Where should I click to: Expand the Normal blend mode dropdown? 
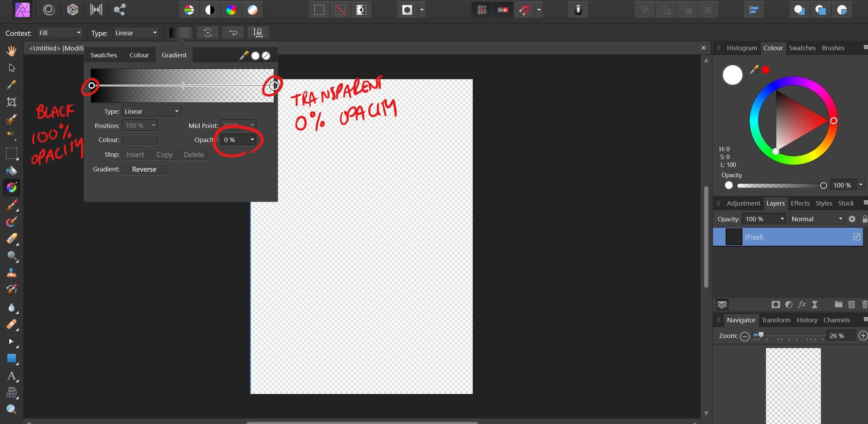coord(816,219)
